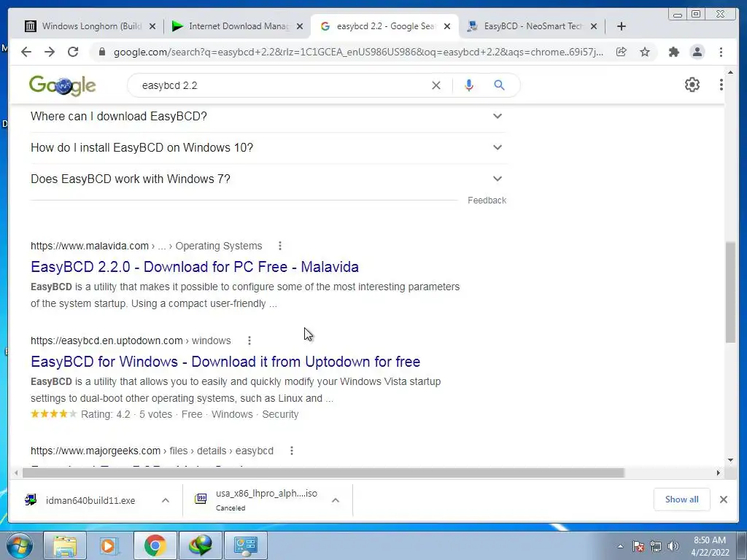
Task: Open the Malavida EasyBCD 2.2.0 result
Action: pos(194,267)
